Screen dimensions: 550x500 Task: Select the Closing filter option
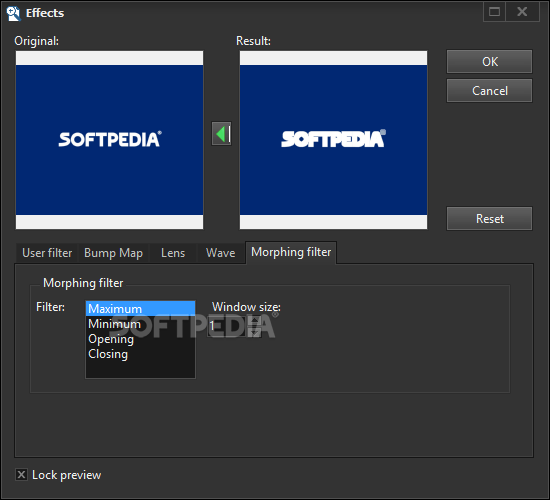[x=140, y=354]
